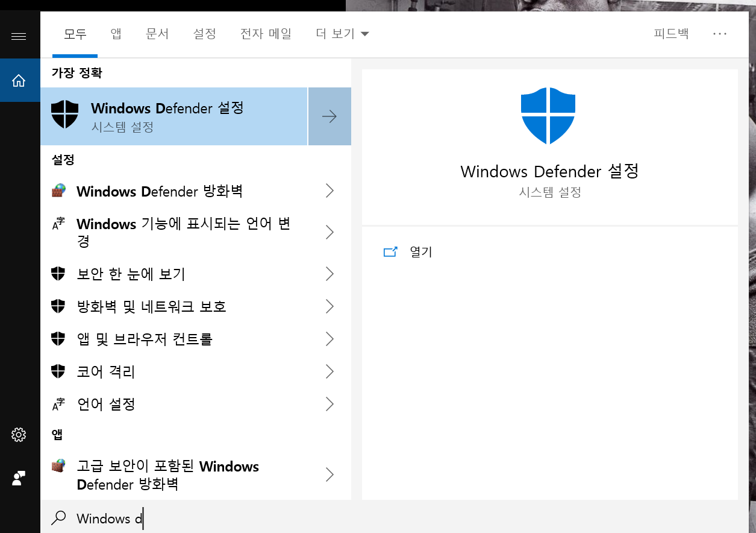
Task: Click the firewall brick icon for Windows Defender 방화벽
Action: [58, 191]
